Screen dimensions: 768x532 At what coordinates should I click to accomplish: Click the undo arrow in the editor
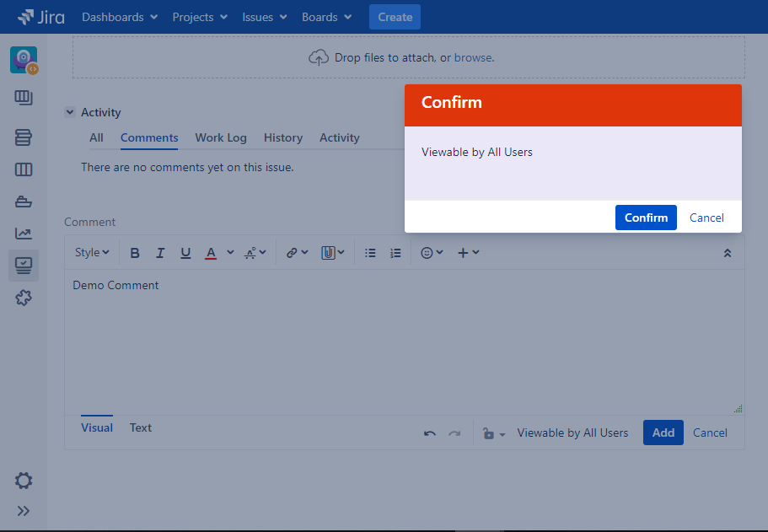(430, 433)
